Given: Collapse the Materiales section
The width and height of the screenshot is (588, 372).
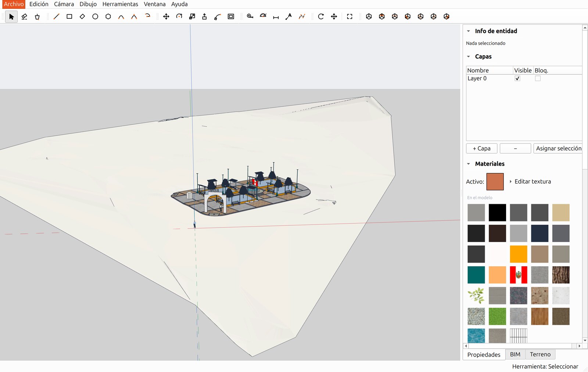Looking at the screenshot, I should pyautogui.click(x=469, y=164).
